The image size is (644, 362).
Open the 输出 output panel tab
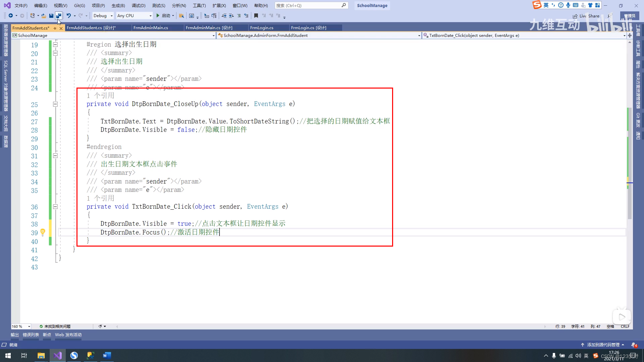(15, 335)
